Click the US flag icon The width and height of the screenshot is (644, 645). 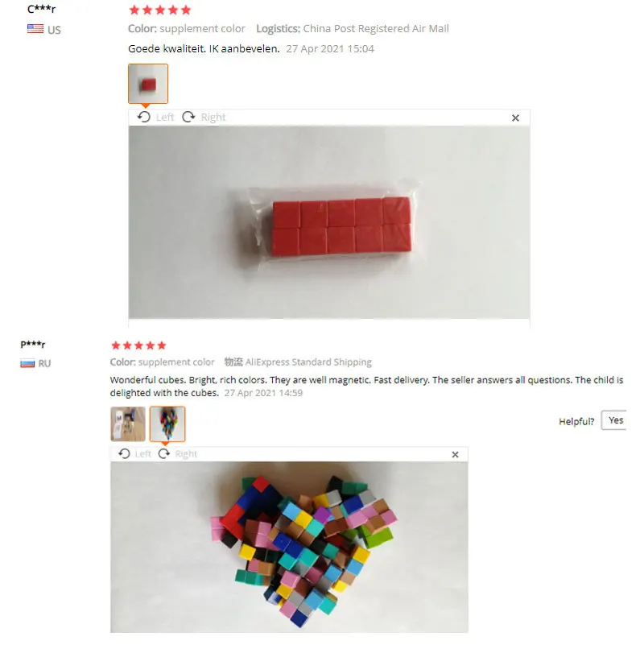pyautogui.click(x=35, y=29)
